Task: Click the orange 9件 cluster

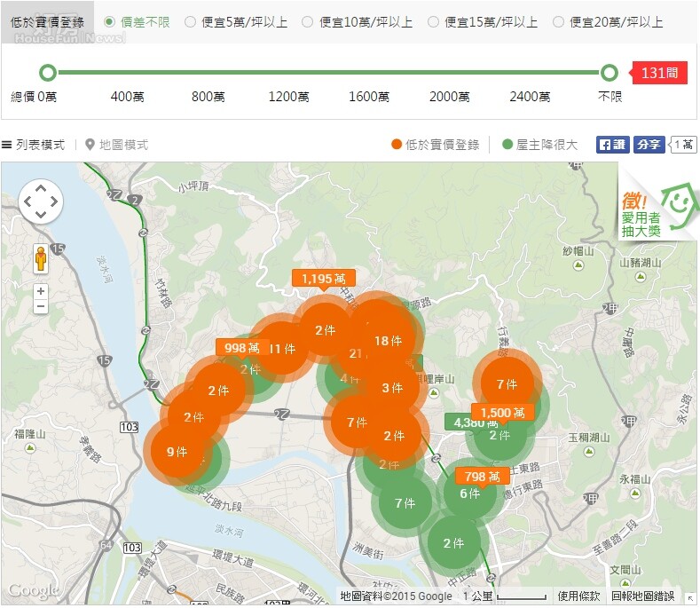Action: click(177, 452)
